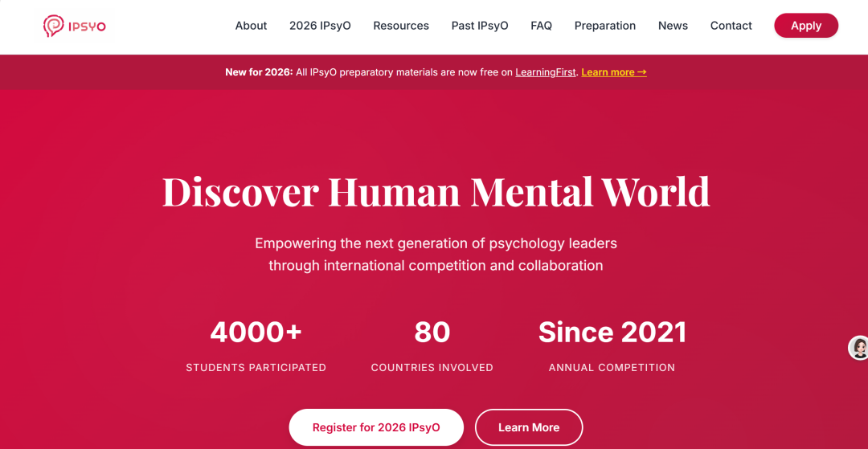
Task: Open the News section
Action: [x=673, y=26]
